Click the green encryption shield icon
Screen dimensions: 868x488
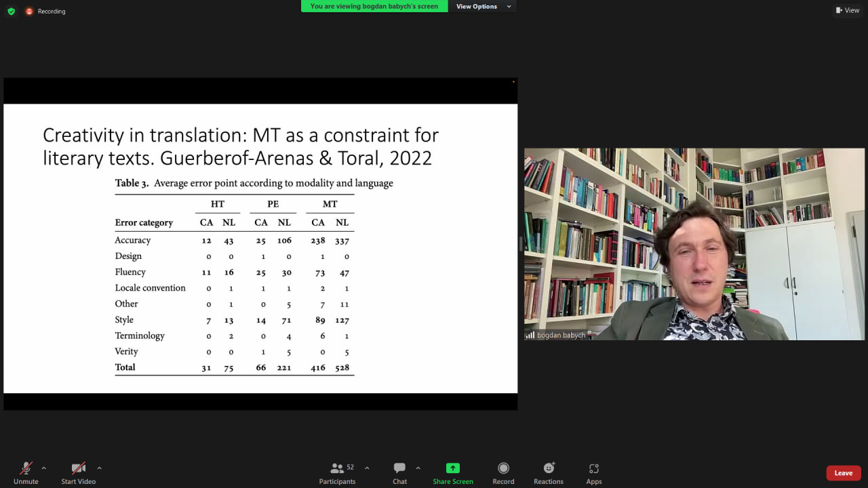[x=11, y=11]
